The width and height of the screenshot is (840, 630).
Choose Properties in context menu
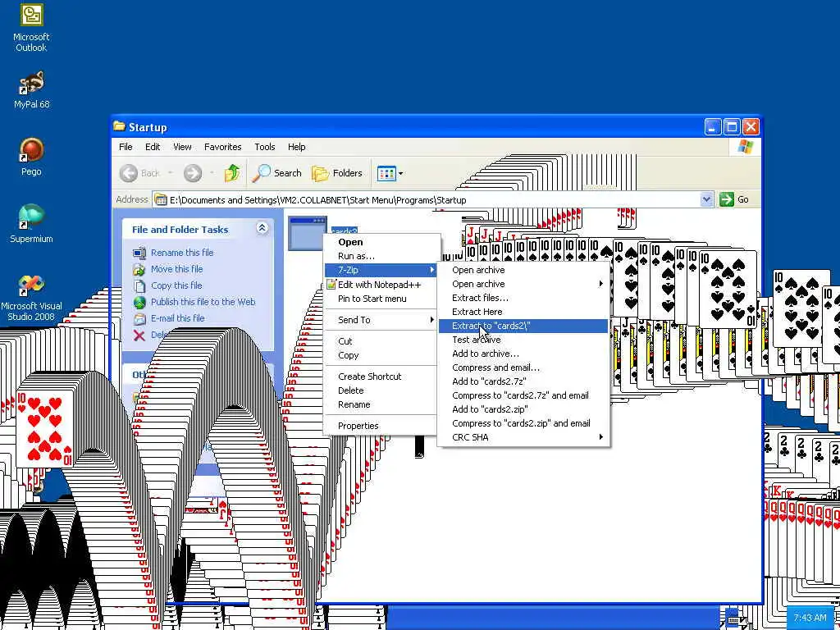tap(381, 426)
